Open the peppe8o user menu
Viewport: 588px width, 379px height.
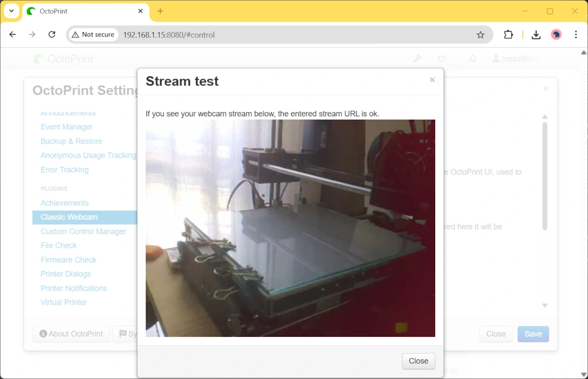[515, 58]
